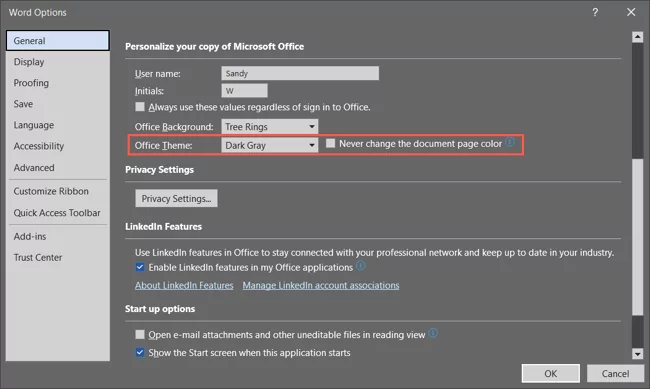Viewport: 650px width, 389px height.
Task: Open the Proofing settings category
Action: click(x=58, y=83)
